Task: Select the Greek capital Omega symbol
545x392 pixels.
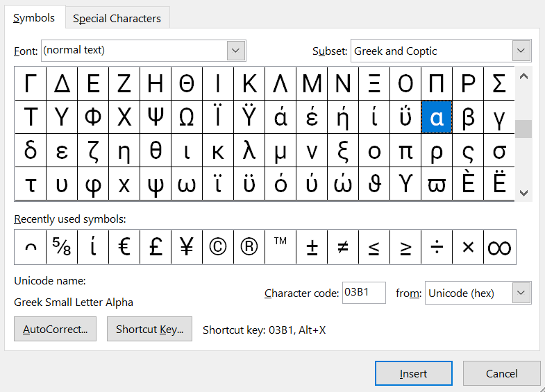Action: [186, 117]
